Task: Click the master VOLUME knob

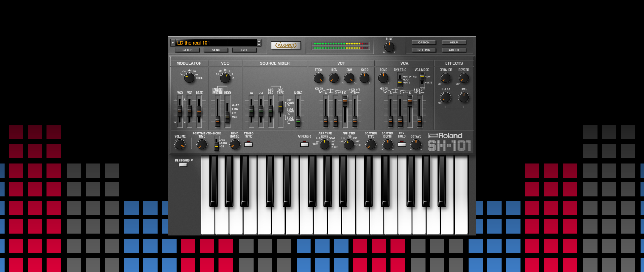Action: point(180,144)
